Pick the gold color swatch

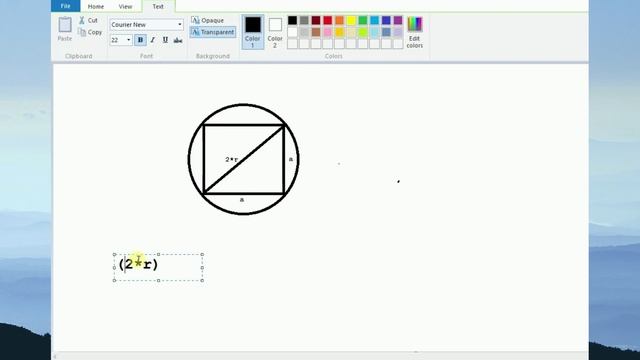click(x=340, y=32)
